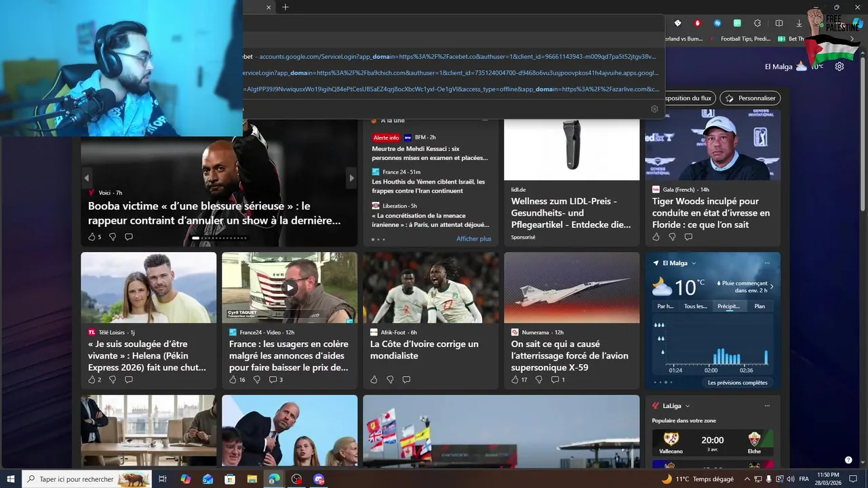Select the fazarlive.com URL suggestion

(x=454, y=89)
